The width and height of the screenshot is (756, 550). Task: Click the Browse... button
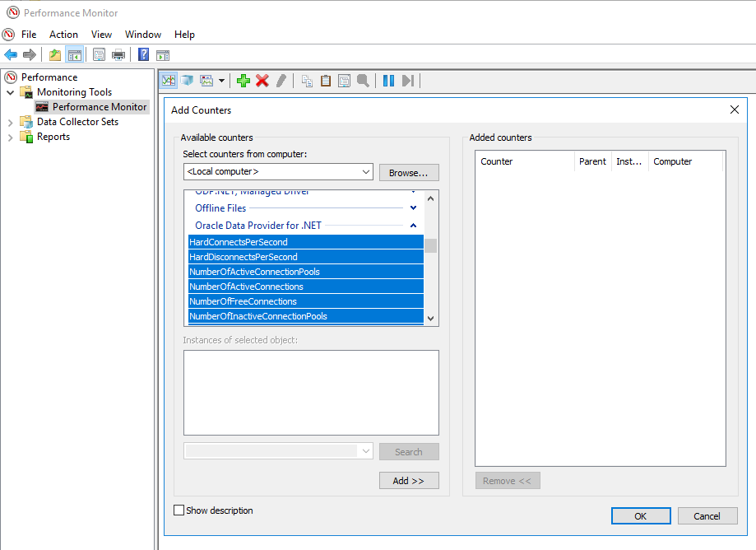coord(409,173)
